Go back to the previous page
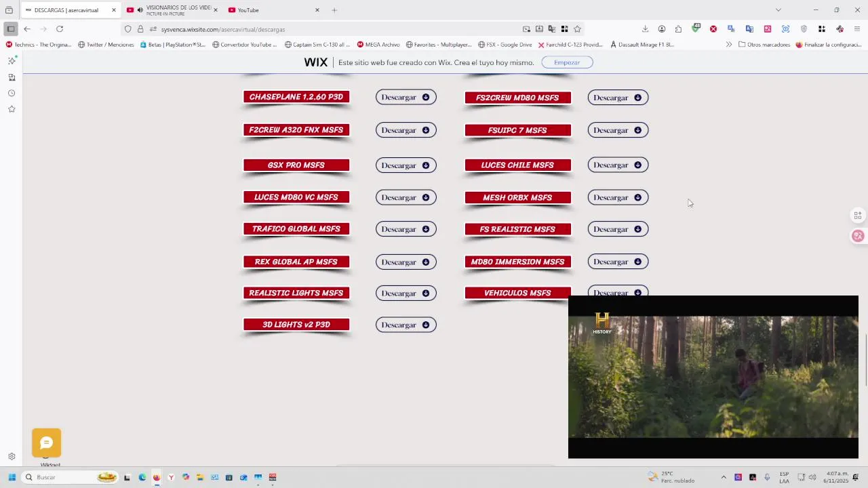This screenshot has height=488, width=868. pyautogui.click(x=27, y=29)
